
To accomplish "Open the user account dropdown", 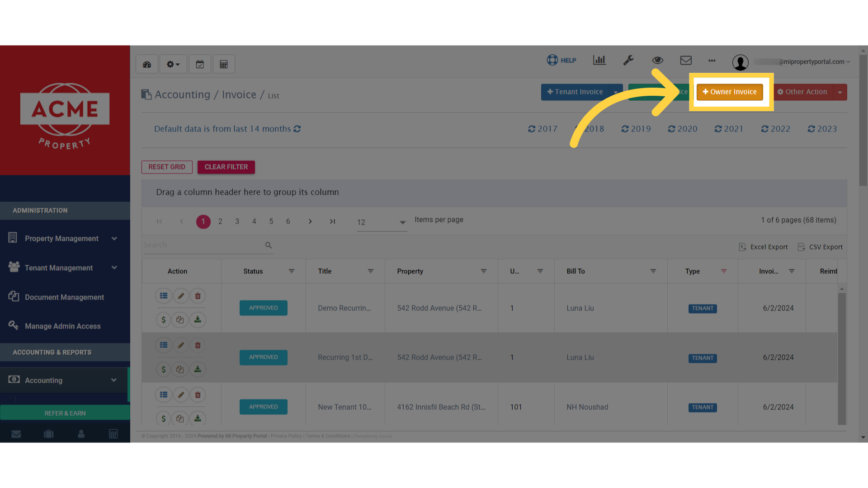I will 791,62.
